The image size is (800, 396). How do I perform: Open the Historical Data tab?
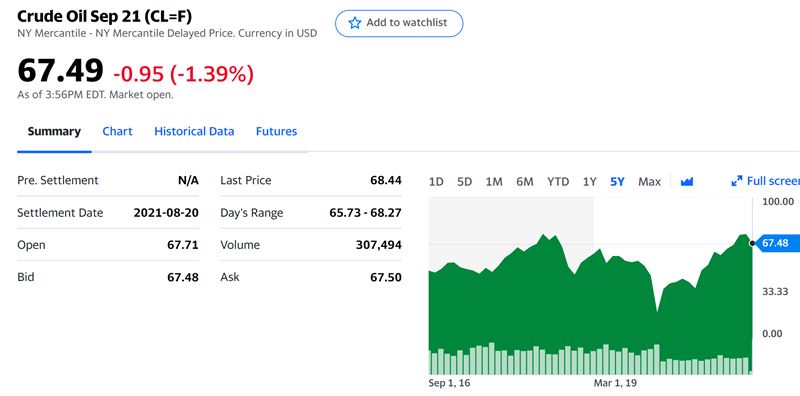tap(194, 131)
